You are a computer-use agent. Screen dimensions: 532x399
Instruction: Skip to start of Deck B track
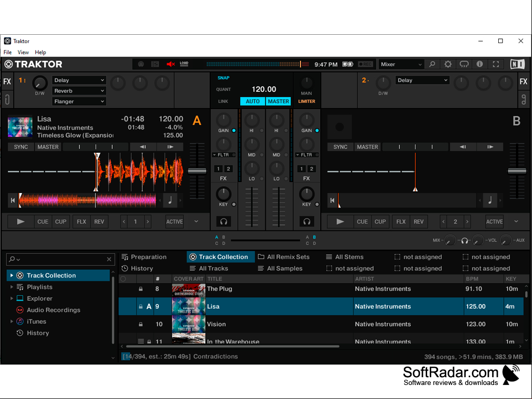(x=332, y=200)
